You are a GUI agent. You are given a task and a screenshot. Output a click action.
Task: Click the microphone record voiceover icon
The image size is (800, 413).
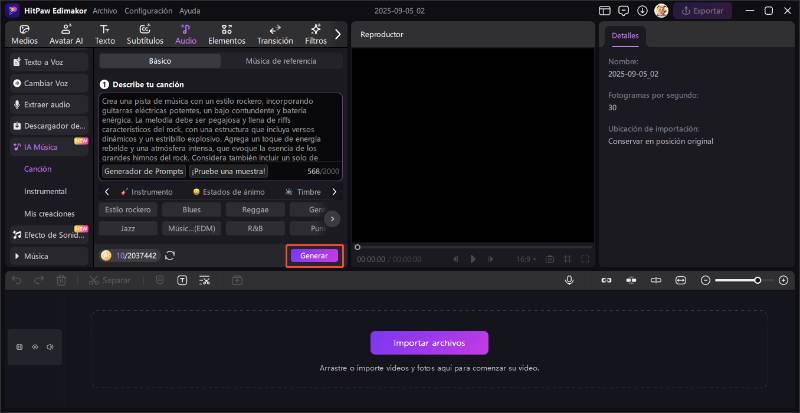(x=569, y=280)
